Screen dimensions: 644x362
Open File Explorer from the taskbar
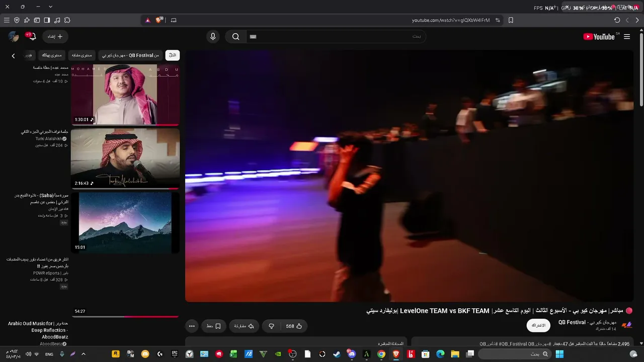pyautogui.click(x=455, y=354)
